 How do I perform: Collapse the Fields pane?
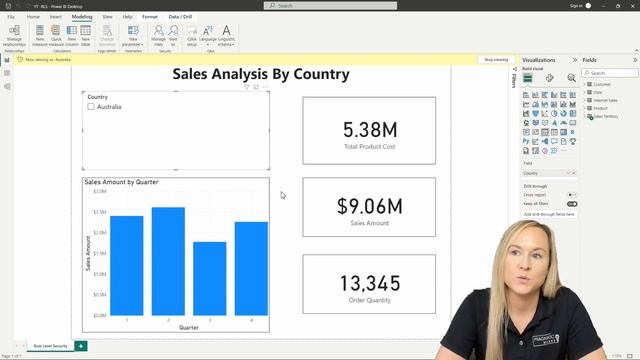click(x=635, y=60)
